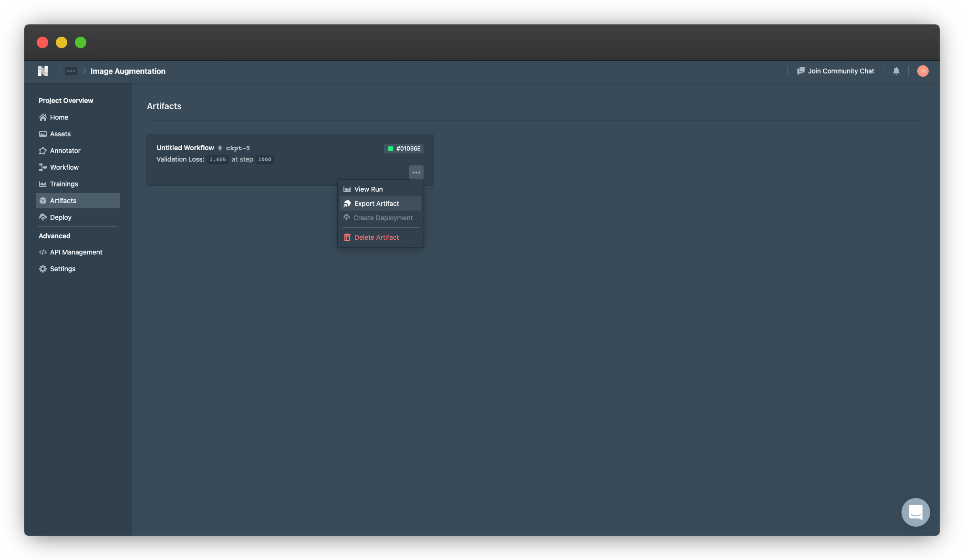Click the Annotator polygon icon

[x=43, y=151]
